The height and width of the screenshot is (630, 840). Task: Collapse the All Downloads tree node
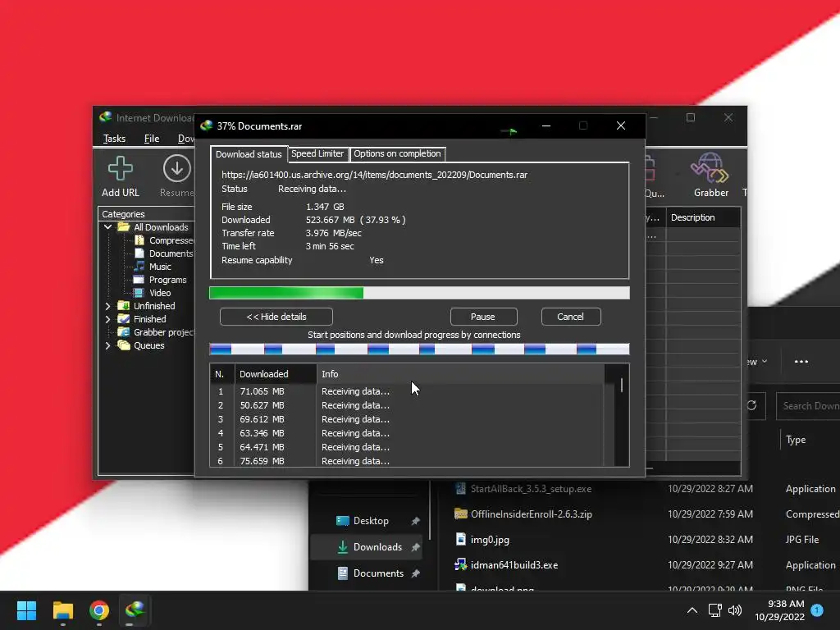pos(107,227)
